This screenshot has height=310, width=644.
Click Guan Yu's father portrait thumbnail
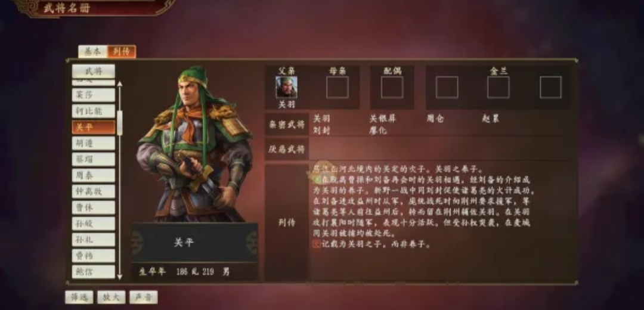(286, 87)
